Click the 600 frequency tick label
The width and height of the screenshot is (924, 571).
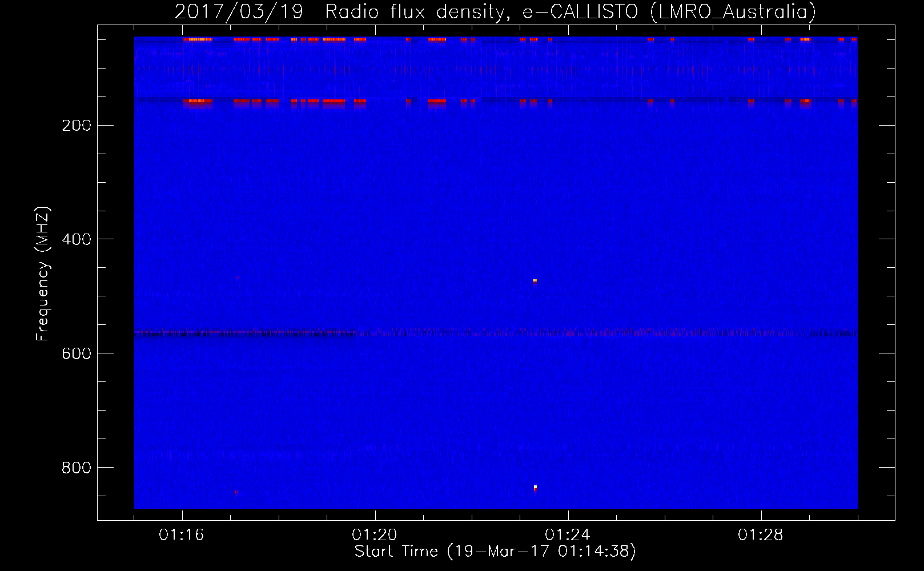(77, 353)
